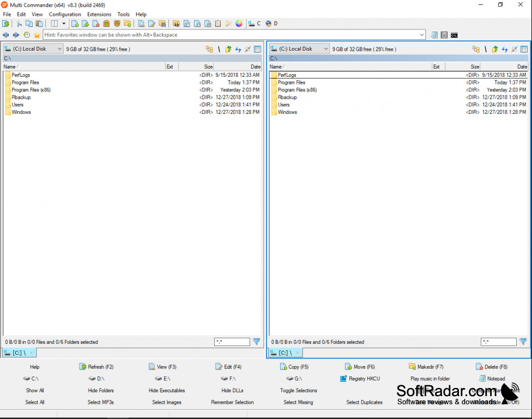Go up one folder in left panel
The height and width of the screenshot is (419, 532).
(x=228, y=49)
